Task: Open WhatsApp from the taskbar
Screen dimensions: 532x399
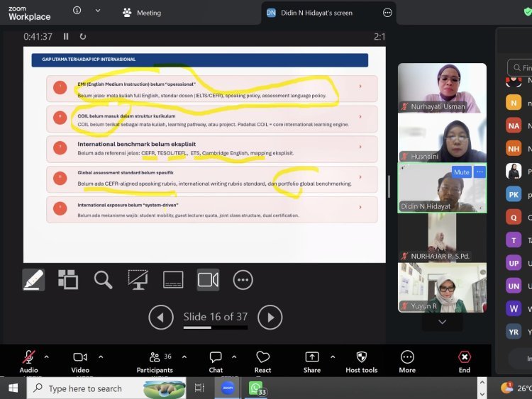Action: (257, 388)
